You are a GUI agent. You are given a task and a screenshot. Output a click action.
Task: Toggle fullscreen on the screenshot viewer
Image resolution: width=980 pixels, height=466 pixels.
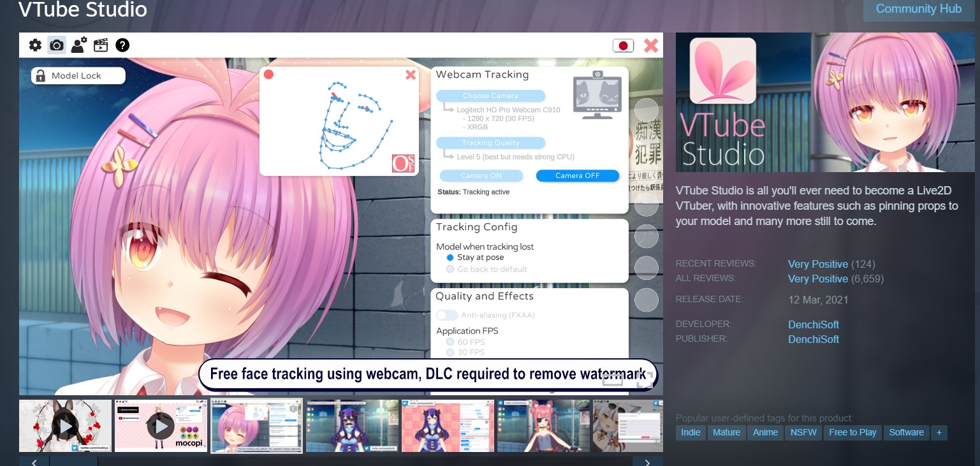(x=645, y=379)
